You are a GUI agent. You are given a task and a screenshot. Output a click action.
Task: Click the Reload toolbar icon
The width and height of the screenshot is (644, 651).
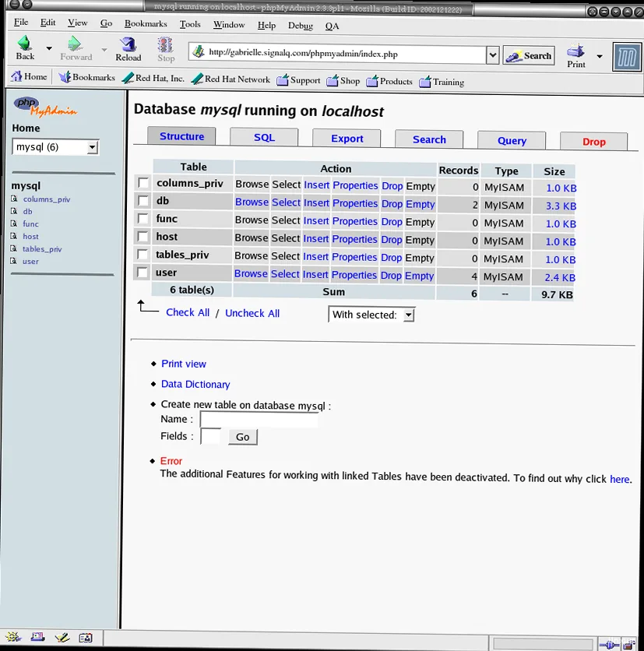(127, 51)
